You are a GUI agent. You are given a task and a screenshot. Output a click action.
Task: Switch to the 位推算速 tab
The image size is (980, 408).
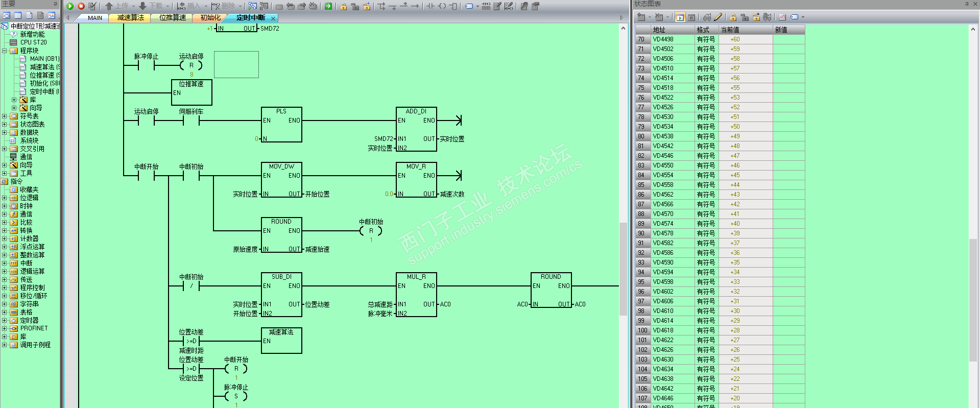click(x=173, y=18)
